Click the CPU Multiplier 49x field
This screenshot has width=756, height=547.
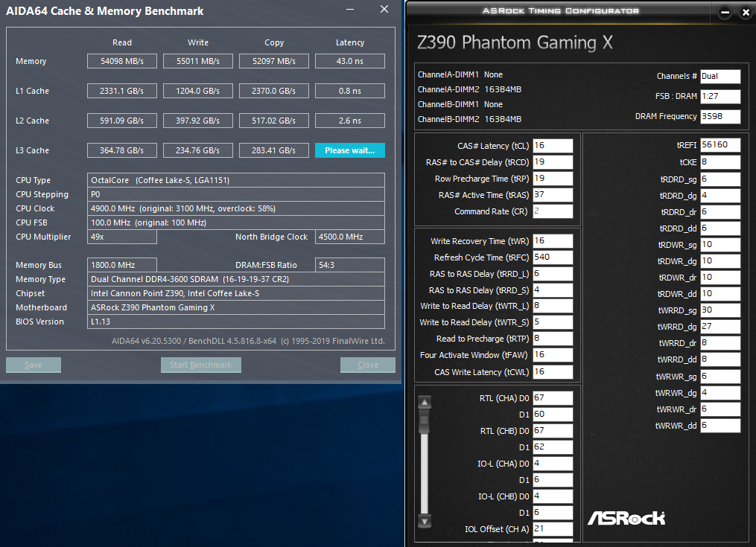coord(122,237)
